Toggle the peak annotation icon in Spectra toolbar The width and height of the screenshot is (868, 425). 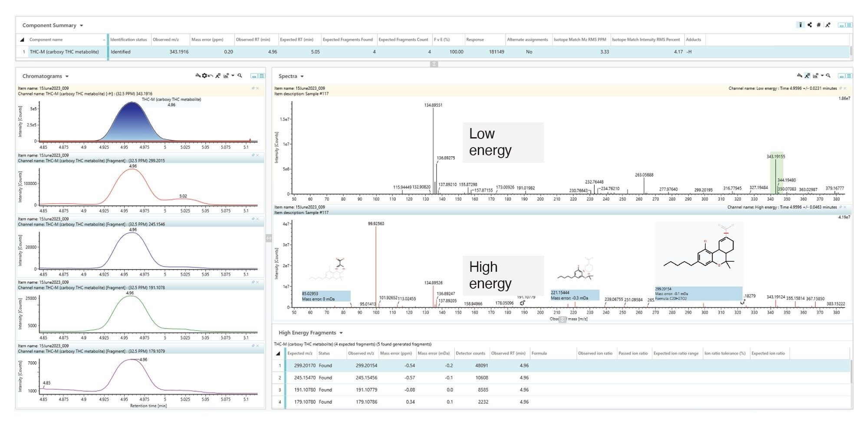pos(807,76)
